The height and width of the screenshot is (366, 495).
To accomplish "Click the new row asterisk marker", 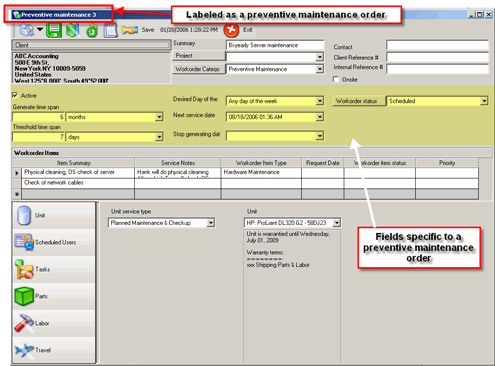I will 17,194.
